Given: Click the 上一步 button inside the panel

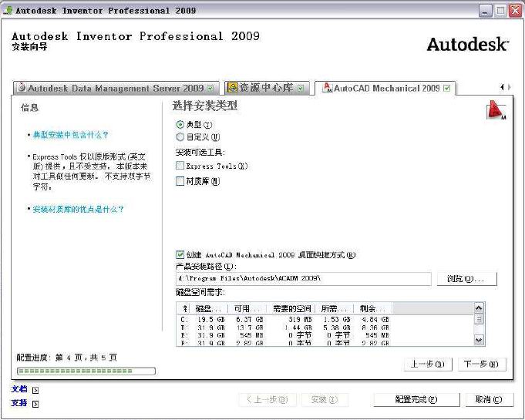Looking at the screenshot, I should pyautogui.click(x=428, y=364).
